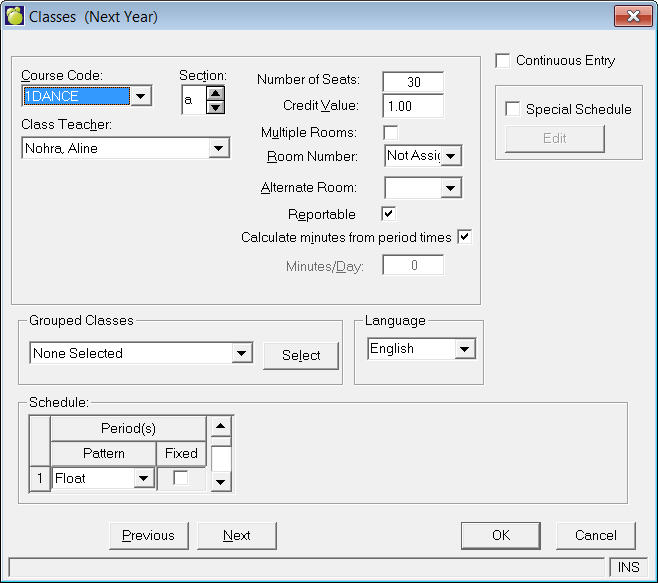This screenshot has width=658, height=583.
Task: Open the Room Number dropdown
Action: 451,156
